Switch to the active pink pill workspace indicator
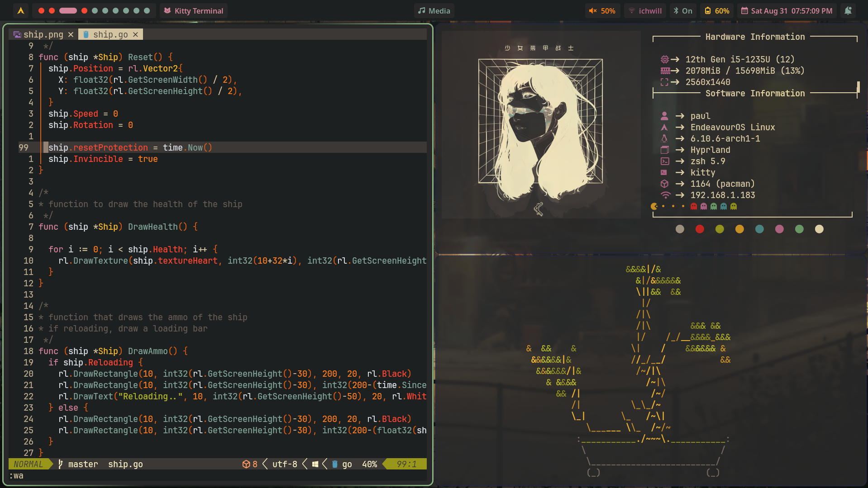 [x=68, y=11]
